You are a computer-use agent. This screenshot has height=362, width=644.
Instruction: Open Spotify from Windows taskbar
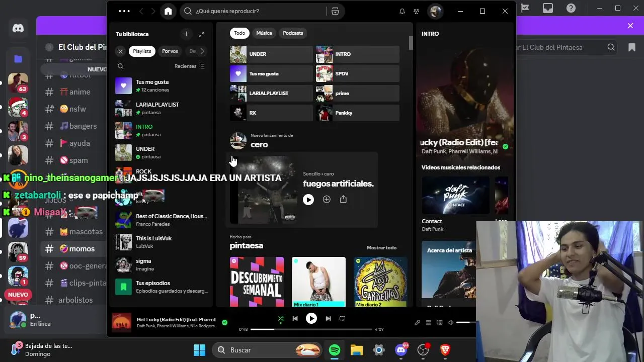point(335,350)
